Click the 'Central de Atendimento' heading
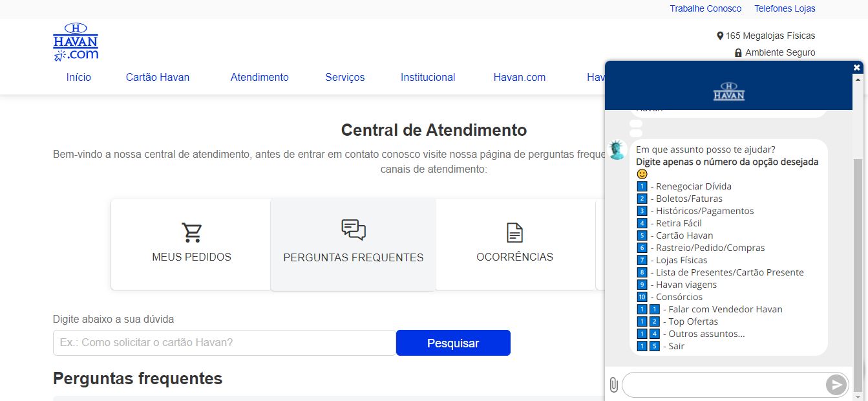The image size is (868, 401). [x=434, y=130]
